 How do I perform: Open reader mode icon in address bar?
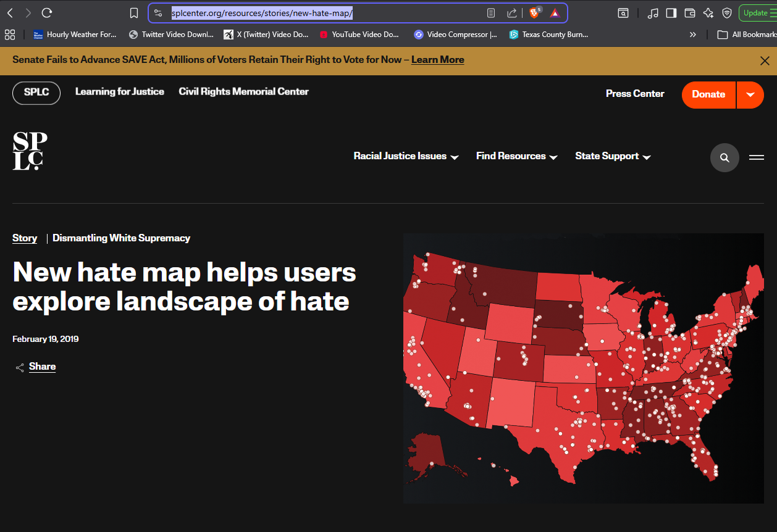tap(491, 13)
